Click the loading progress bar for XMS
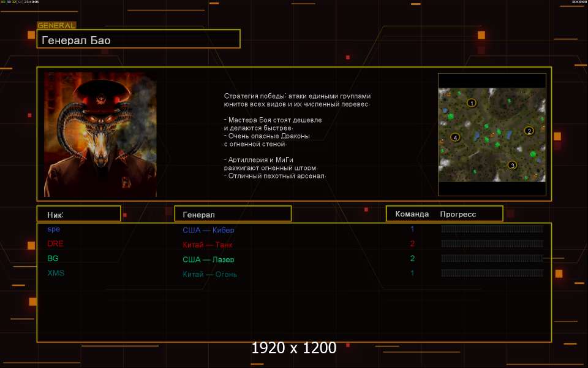 click(492, 273)
